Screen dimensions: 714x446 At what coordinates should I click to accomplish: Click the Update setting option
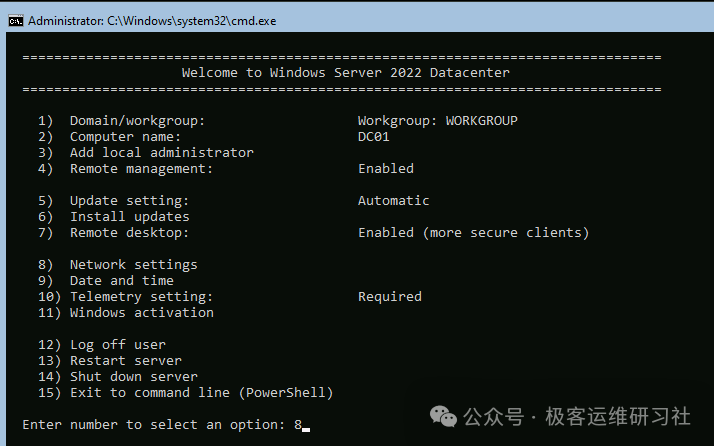[x=113, y=201]
